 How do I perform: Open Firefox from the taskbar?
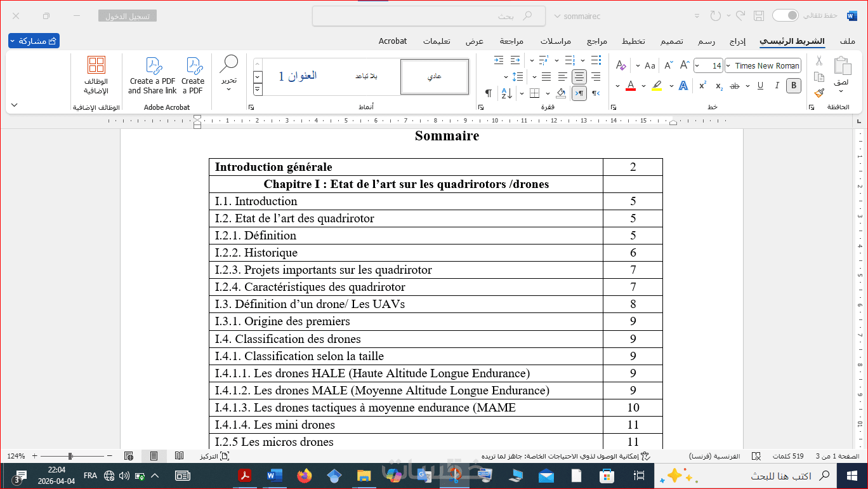pos(305,475)
